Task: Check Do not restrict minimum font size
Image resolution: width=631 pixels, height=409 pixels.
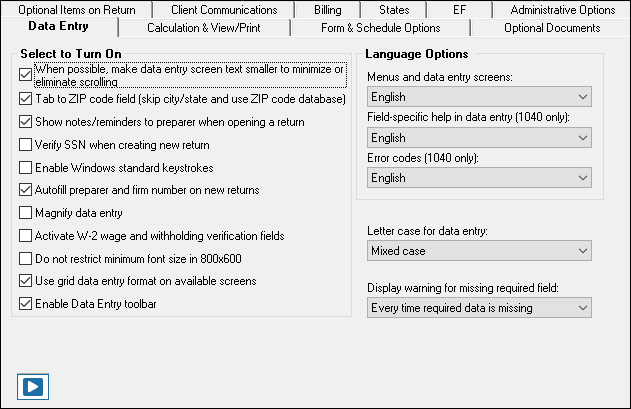Action: coord(26,259)
